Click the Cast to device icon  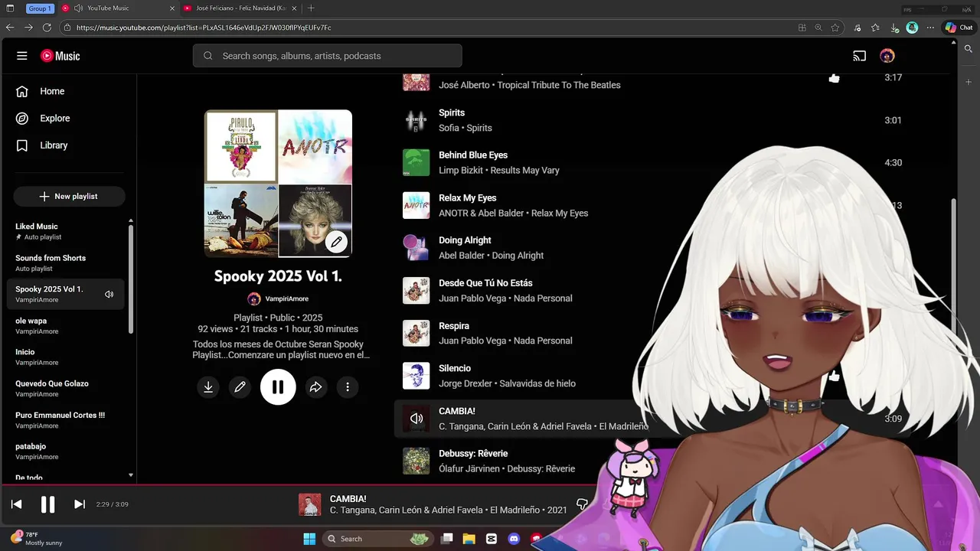[860, 56]
